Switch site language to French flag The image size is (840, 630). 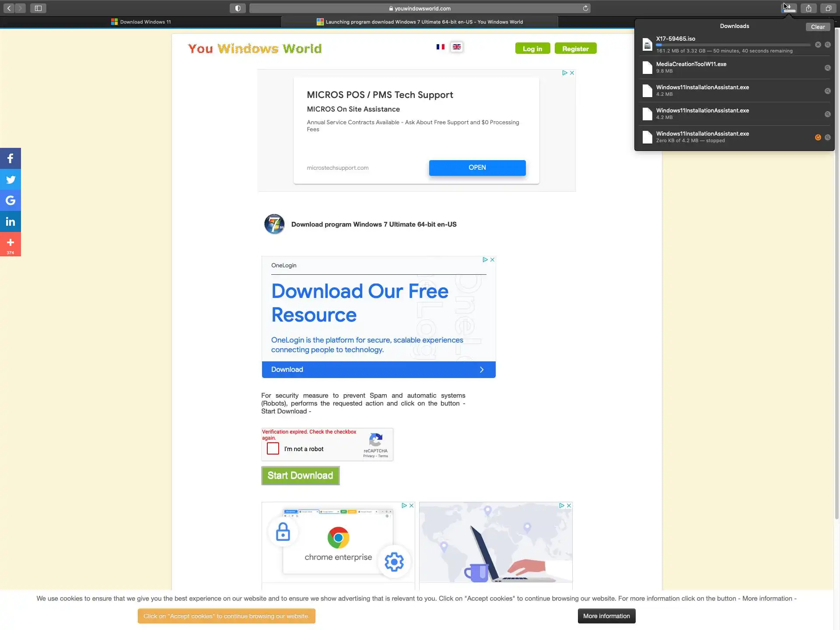pyautogui.click(x=440, y=47)
